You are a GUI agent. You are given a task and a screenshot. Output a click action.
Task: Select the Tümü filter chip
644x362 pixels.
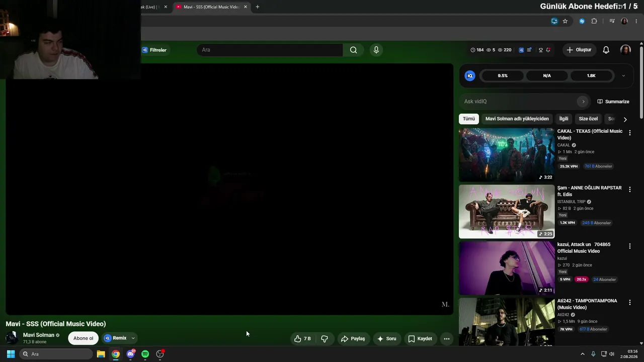coord(469,119)
